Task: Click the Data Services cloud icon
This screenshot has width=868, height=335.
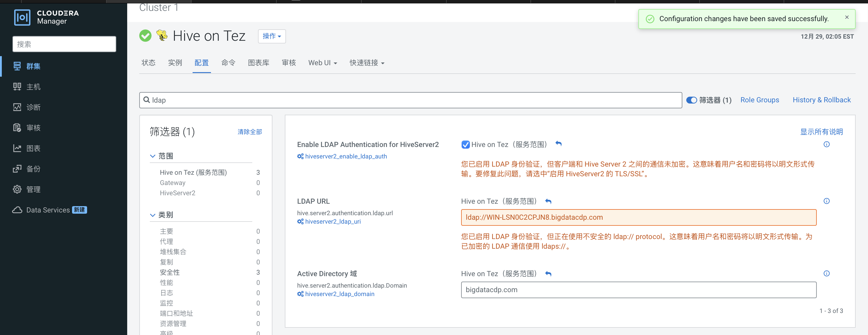Action: coord(17,210)
